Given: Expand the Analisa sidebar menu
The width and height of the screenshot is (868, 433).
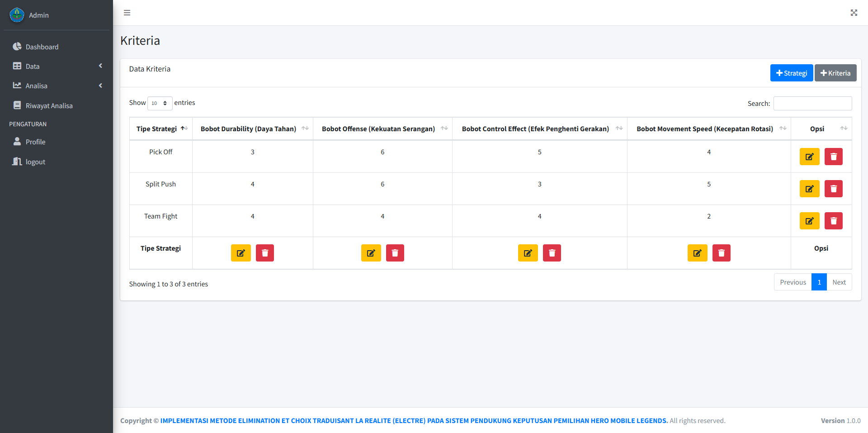Looking at the screenshot, I should (57, 86).
